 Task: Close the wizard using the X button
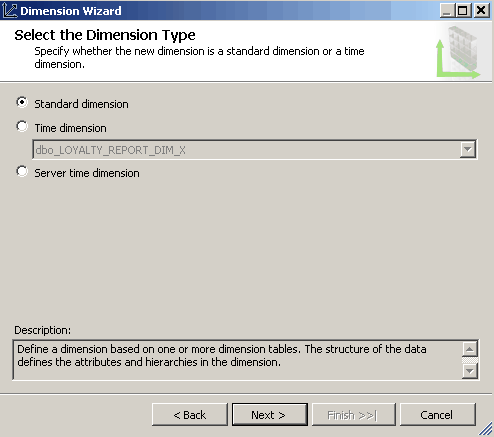(481, 11)
